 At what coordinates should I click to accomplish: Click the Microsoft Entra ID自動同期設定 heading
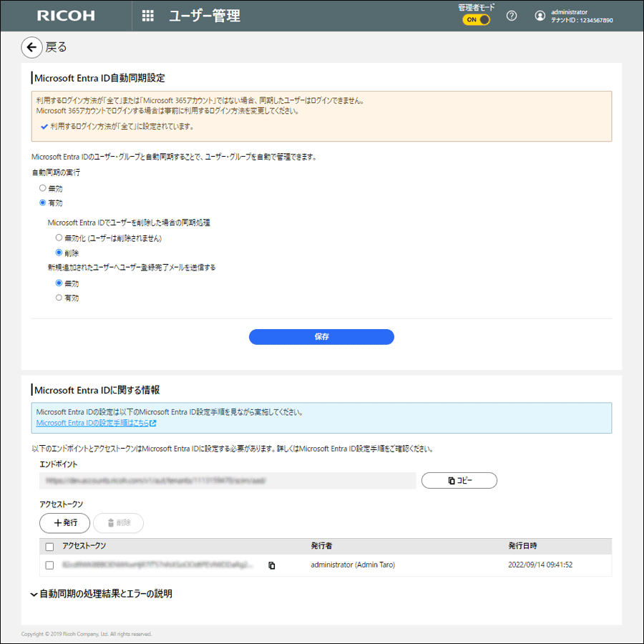(x=99, y=78)
